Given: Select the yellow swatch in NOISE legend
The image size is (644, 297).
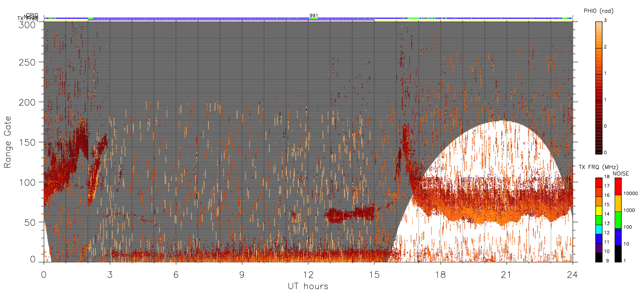Looking at the screenshot, I should (618, 203).
